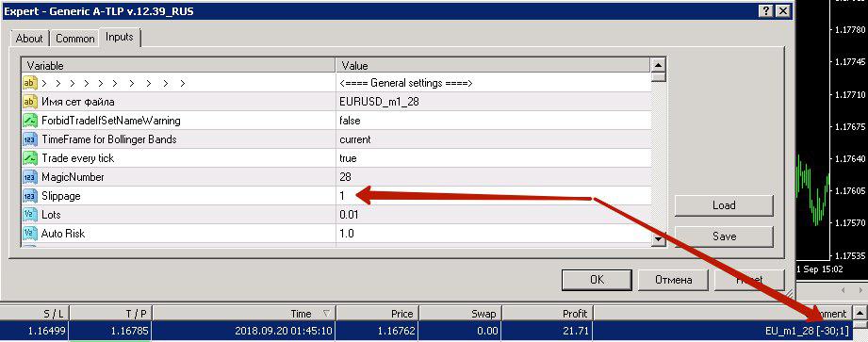Click the integer icon beside Slippage
This screenshot has width=868, height=342.
[x=29, y=196]
